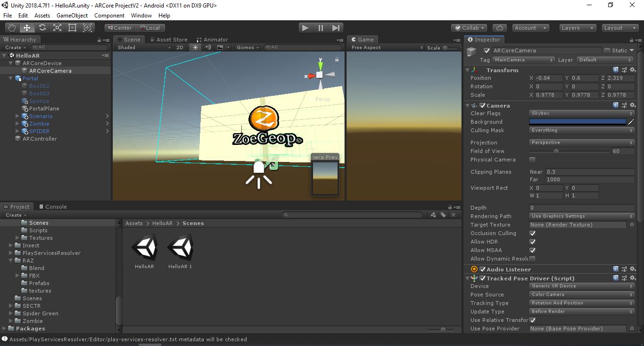The width and height of the screenshot is (644, 346).
Task: Toggle scene lighting icon
Action: [195, 47]
